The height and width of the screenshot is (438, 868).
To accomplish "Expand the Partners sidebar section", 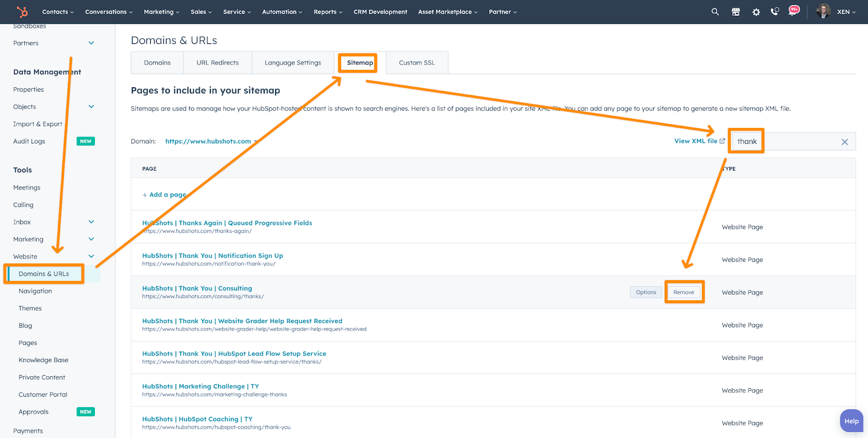I will point(91,43).
